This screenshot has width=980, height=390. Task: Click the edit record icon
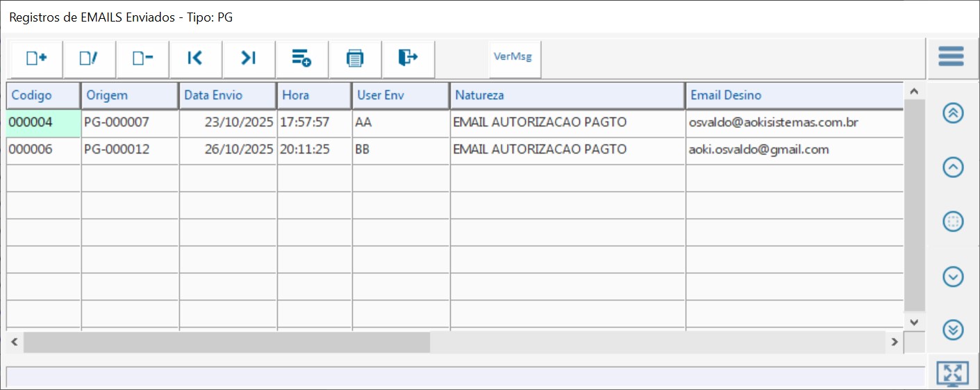point(89,59)
